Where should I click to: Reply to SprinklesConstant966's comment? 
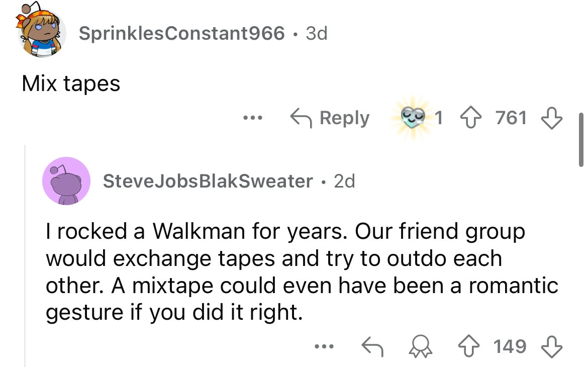330,119
